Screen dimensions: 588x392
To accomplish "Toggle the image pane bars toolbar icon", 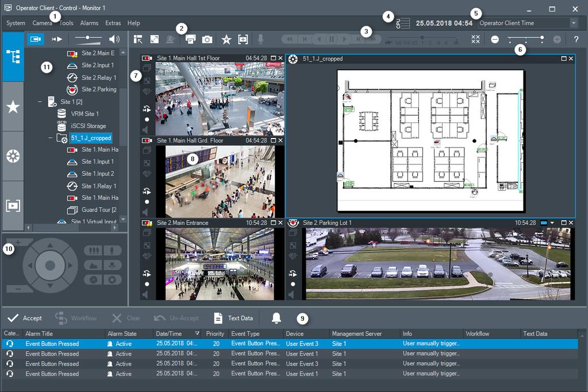I will pyautogui.click(x=138, y=39).
